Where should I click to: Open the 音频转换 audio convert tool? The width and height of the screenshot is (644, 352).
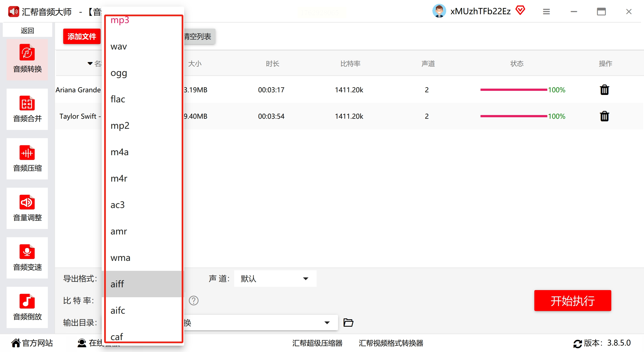pyautogui.click(x=27, y=59)
